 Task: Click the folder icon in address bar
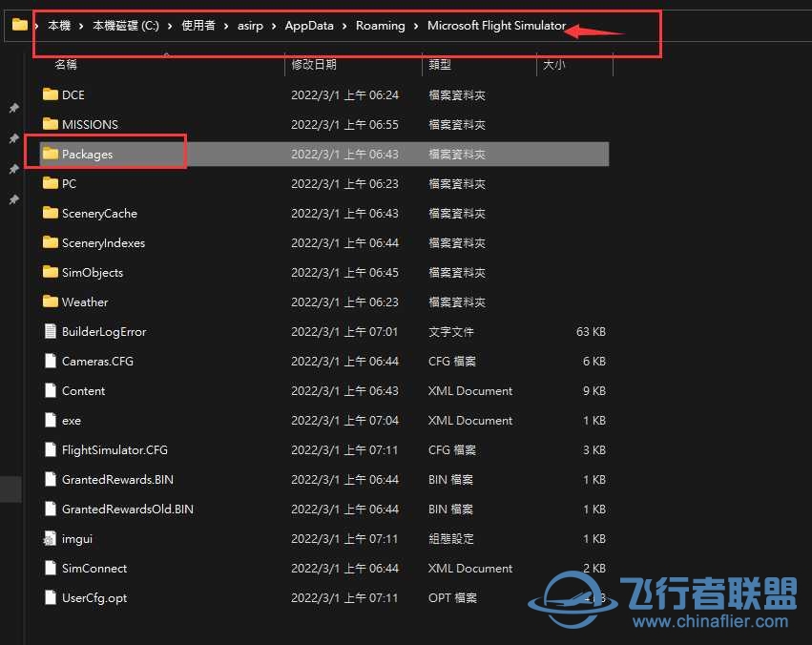tap(20, 24)
